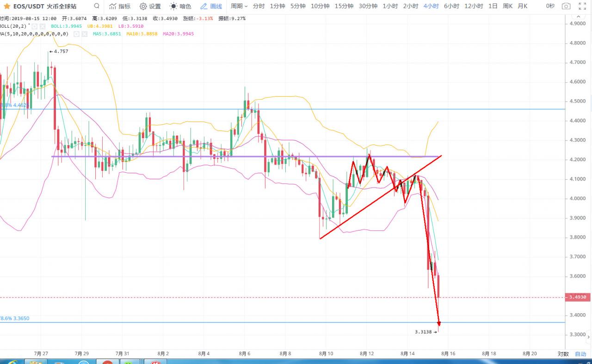Click the 3.3138 low price marker
Viewport: 592px width, 364px height.
(x=426, y=332)
